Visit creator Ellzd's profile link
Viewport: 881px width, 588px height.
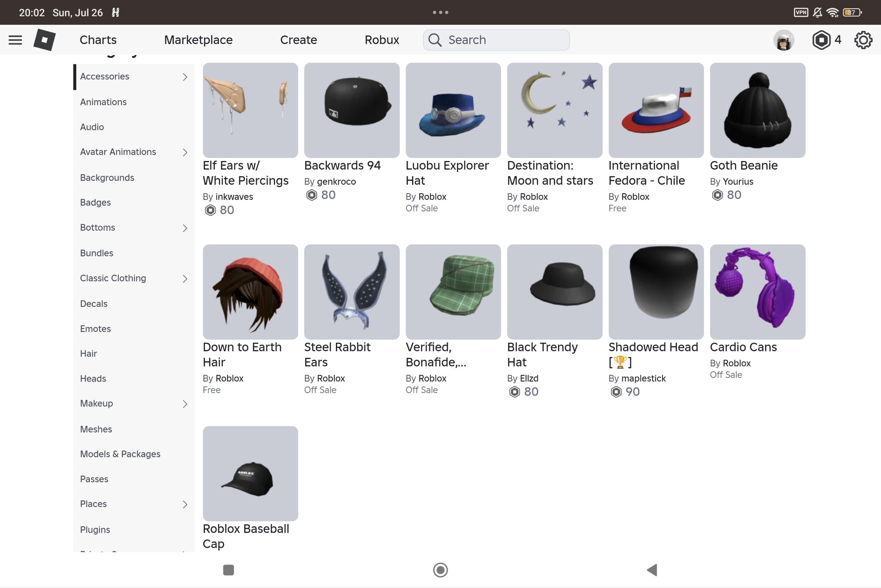coord(529,378)
